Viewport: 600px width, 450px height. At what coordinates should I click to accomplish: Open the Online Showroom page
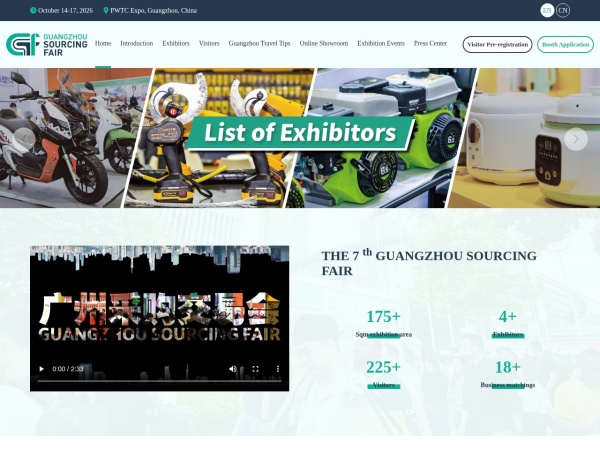click(324, 44)
